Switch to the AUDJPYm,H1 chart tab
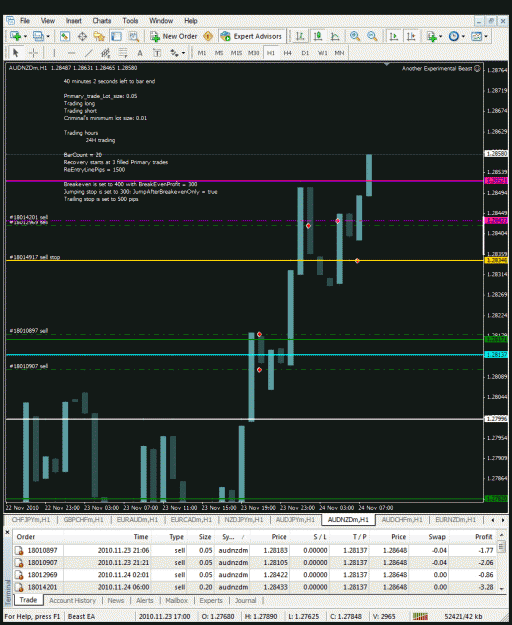512x625 pixels. pyautogui.click(x=295, y=520)
